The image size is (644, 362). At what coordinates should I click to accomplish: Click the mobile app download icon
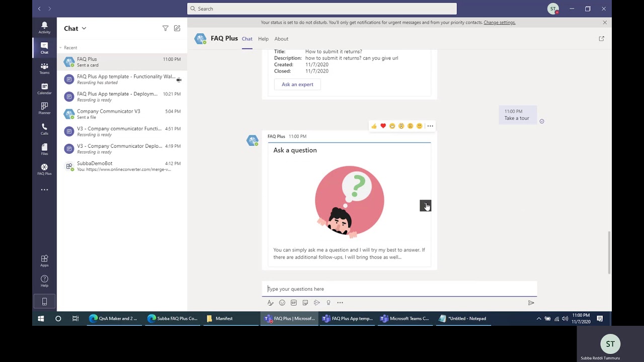pos(44,302)
